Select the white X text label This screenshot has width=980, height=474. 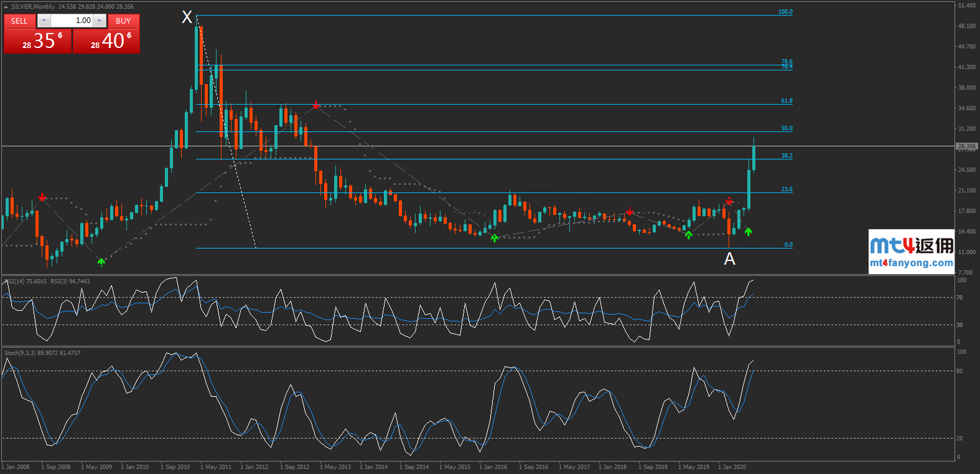pos(187,17)
